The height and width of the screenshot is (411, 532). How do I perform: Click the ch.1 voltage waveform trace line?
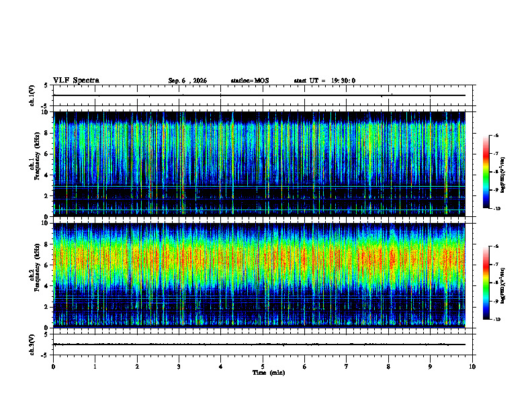[259, 95]
